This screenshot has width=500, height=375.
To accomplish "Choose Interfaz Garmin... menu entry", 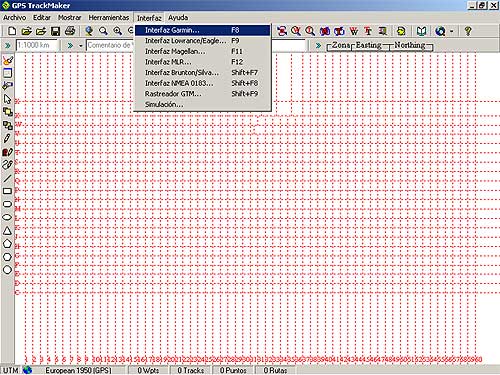I will (x=202, y=30).
